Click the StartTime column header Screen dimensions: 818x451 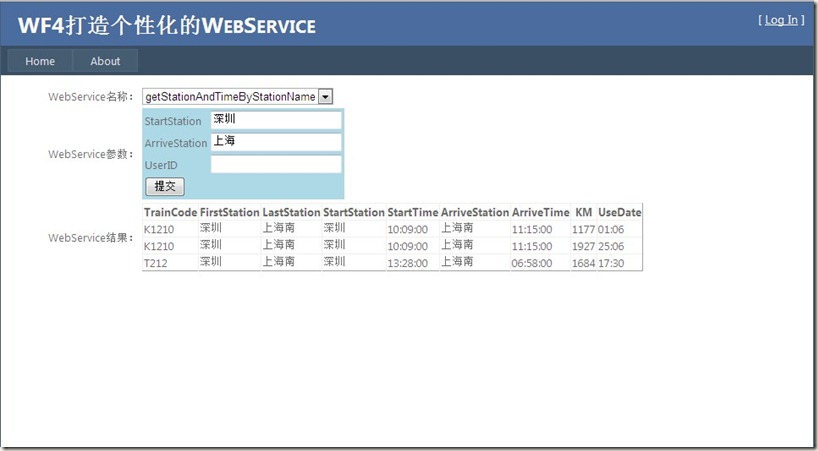pyautogui.click(x=413, y=212)
